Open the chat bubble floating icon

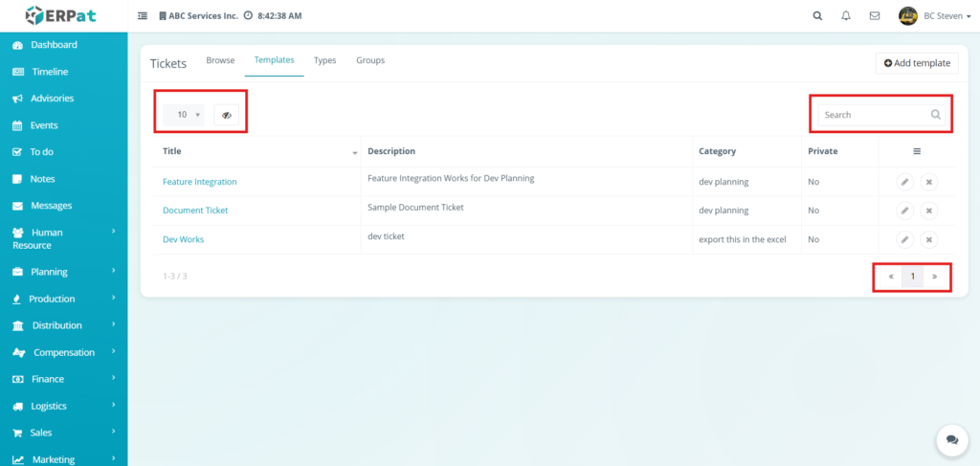[951, 439]
